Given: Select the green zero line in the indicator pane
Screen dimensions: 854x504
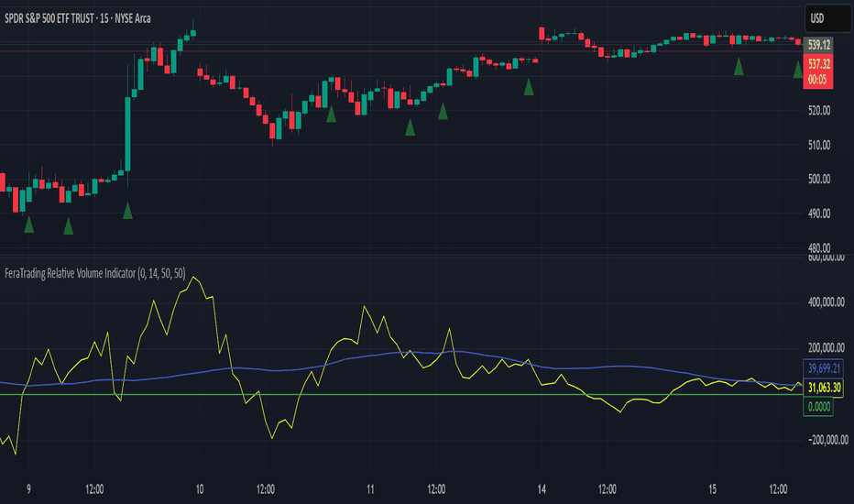Looking at the screenshot, I should (400, 394).
